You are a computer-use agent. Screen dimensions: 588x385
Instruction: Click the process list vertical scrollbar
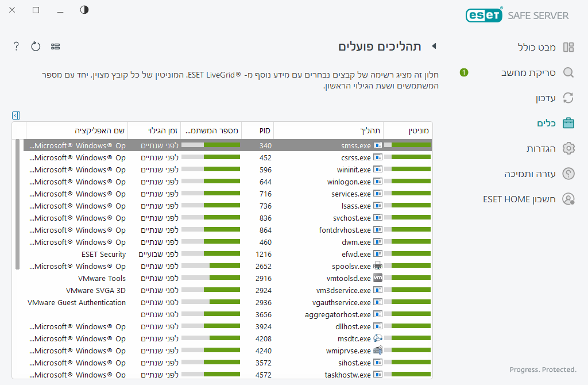(17, 204)
